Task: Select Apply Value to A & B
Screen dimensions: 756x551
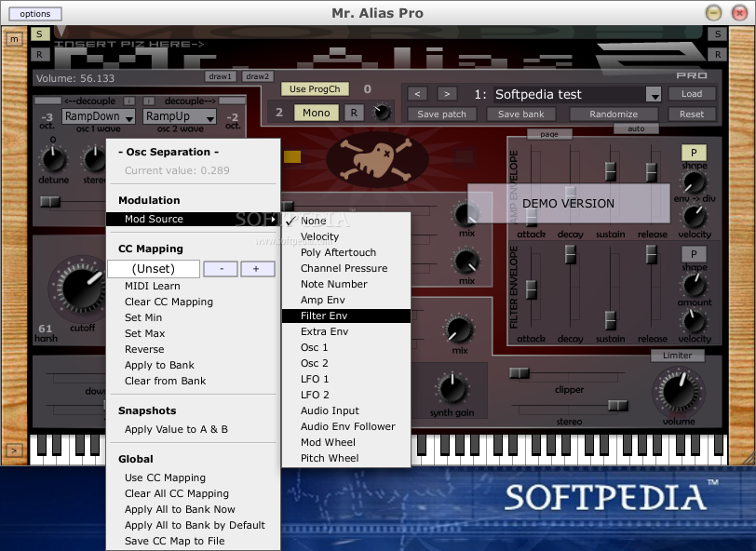Action: (x=193, y=429)
